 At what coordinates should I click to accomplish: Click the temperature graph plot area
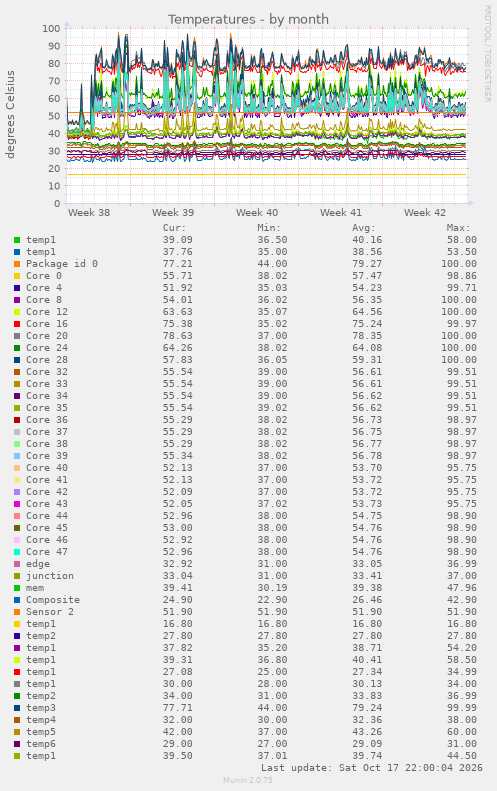267,116
